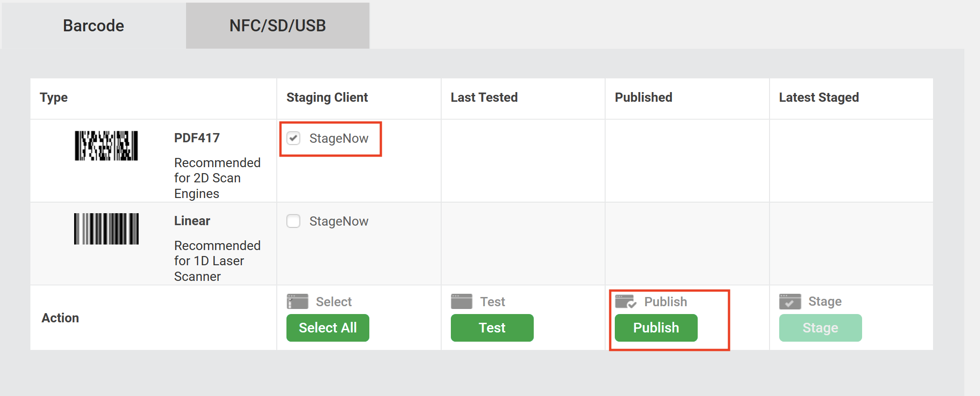
Task: Click the green Select All button
Action: pyautogui.click(x=328, y=328)
